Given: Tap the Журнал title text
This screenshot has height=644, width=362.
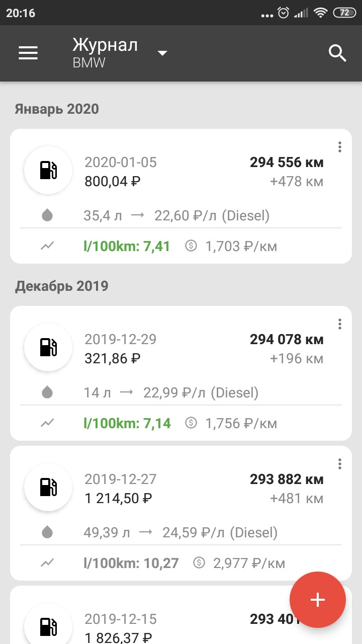Looking at the screenshot, I should pos(105,45).
